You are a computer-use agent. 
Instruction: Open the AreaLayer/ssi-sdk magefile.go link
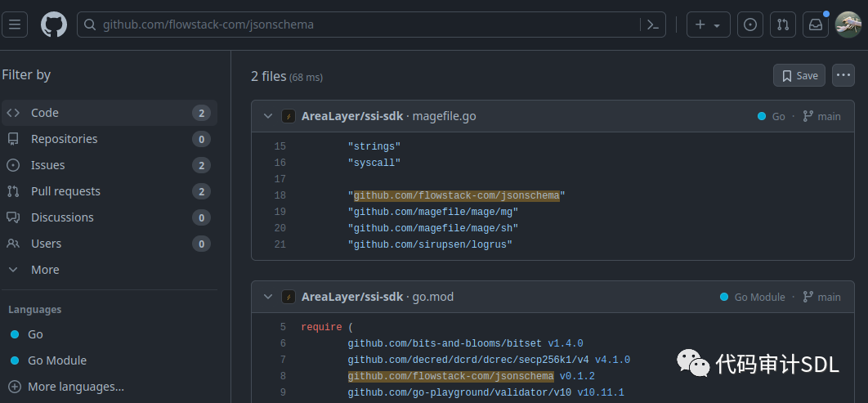point(388,116)
